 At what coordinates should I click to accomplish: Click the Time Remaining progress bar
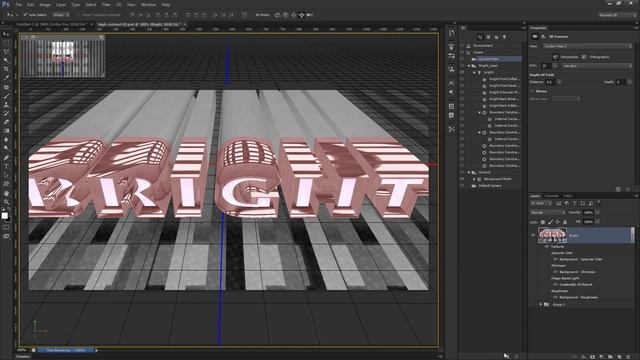click(x=65, y=350)
